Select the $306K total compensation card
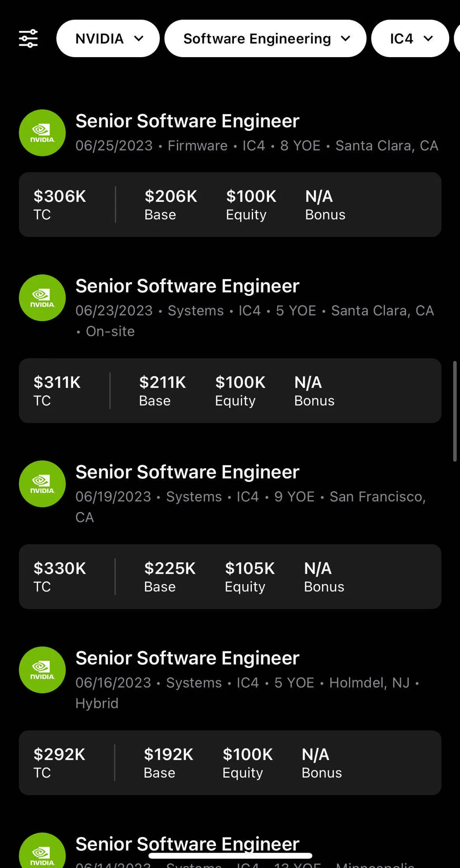The height and width of the screenshot is (868, 460). [230, 205]
